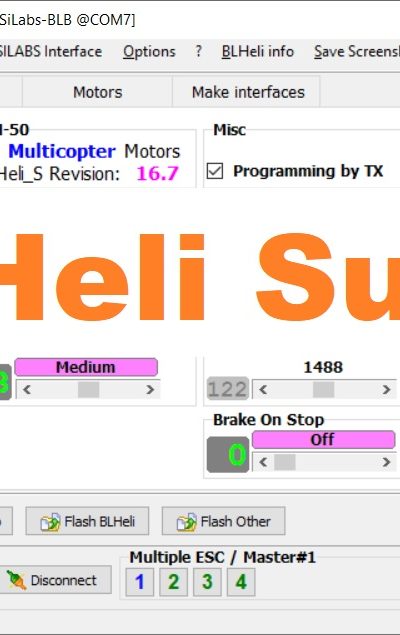Select ESC number 2
Image resolution: width=400 pixels, height=635 pixels.
point(174,582)
